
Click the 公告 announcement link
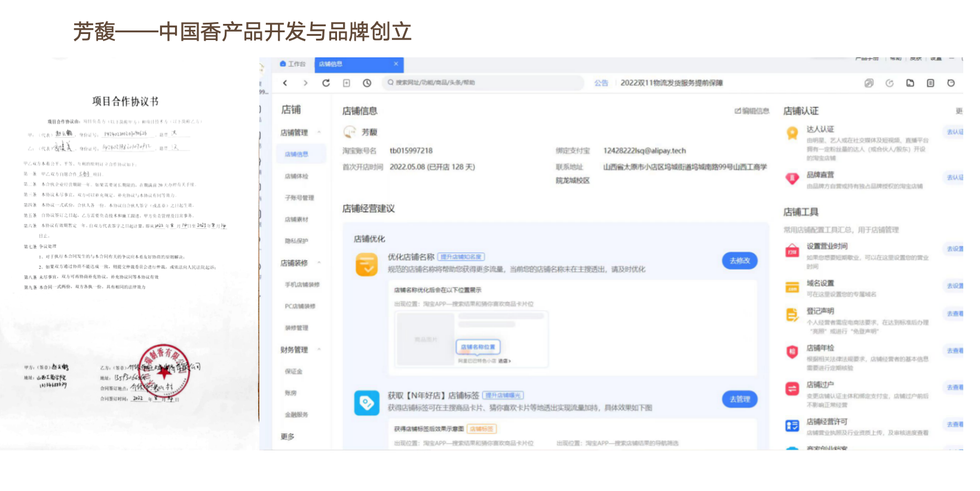coord(601,83)
